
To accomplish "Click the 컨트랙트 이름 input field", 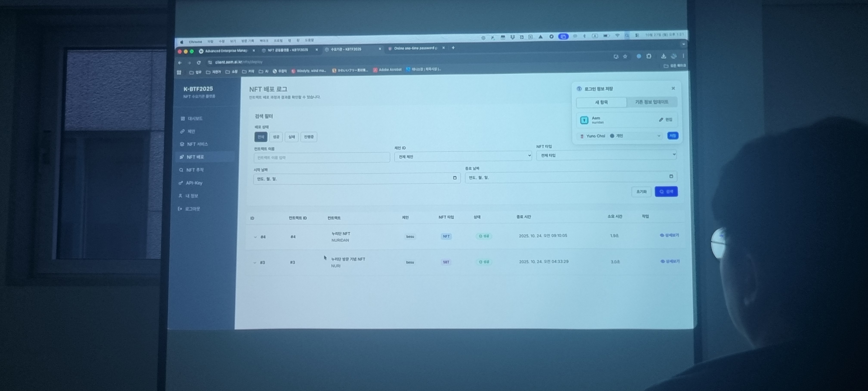I will click(x=321, y=157).
